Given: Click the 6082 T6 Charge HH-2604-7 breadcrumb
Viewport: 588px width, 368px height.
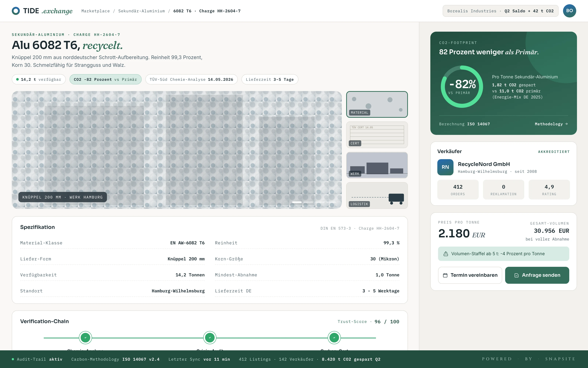Looking at the screenshot, I should [x=207, y=11].
